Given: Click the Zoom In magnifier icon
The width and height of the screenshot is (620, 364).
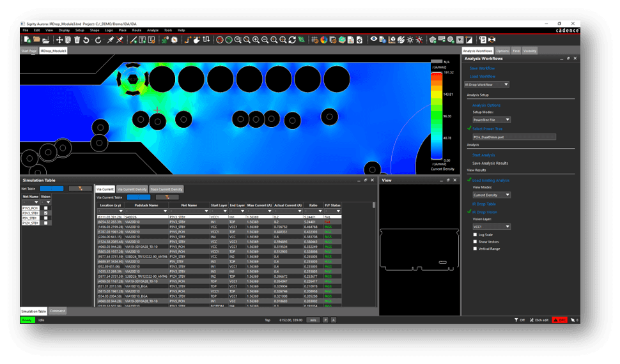Looking at the screenshot, I should [256, 40].
